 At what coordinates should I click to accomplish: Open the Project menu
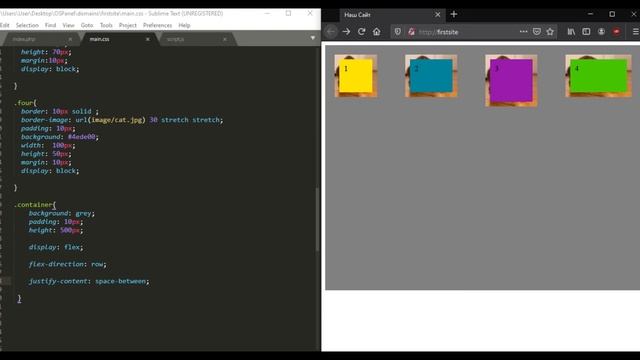pyautogui.click(x=128, y=25)
